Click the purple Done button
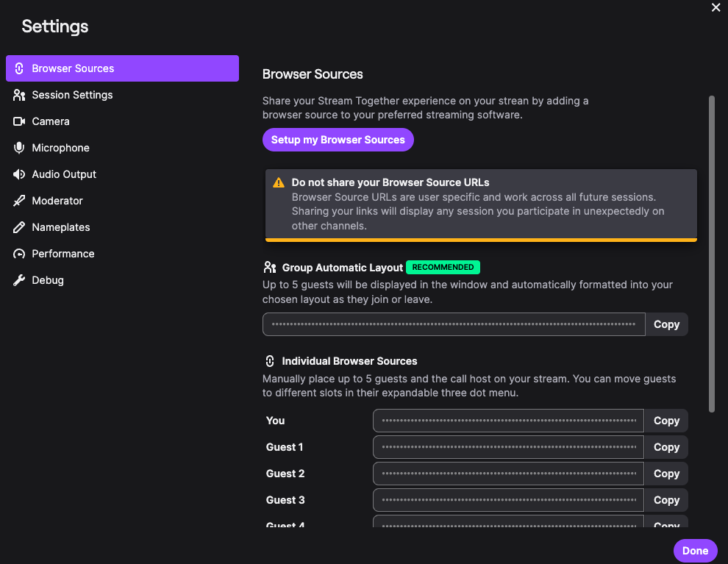The height and width of the screenshot is (564, 728). (x=695, y=550)
